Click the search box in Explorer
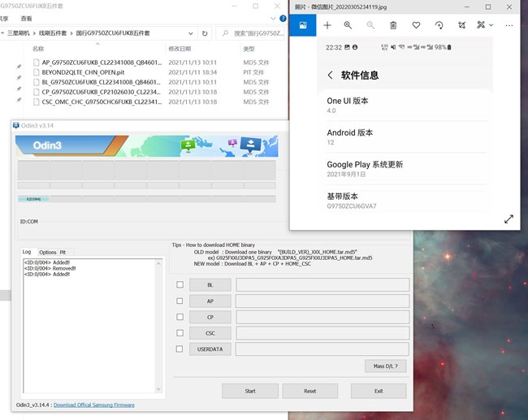 (x=251, y=33)
